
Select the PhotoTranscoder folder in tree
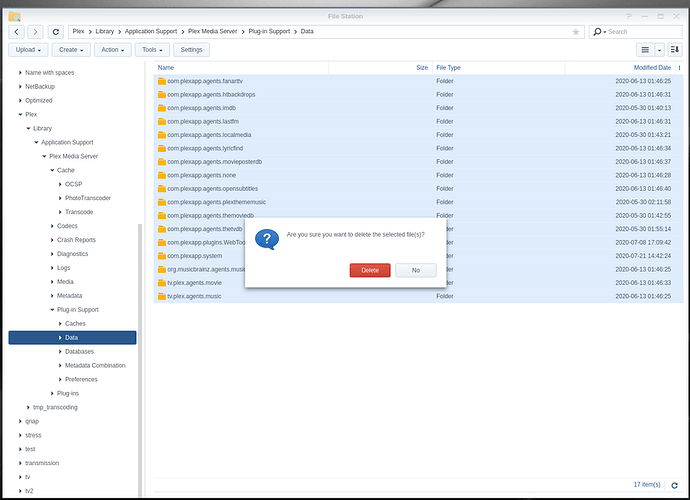coord(88,198)
